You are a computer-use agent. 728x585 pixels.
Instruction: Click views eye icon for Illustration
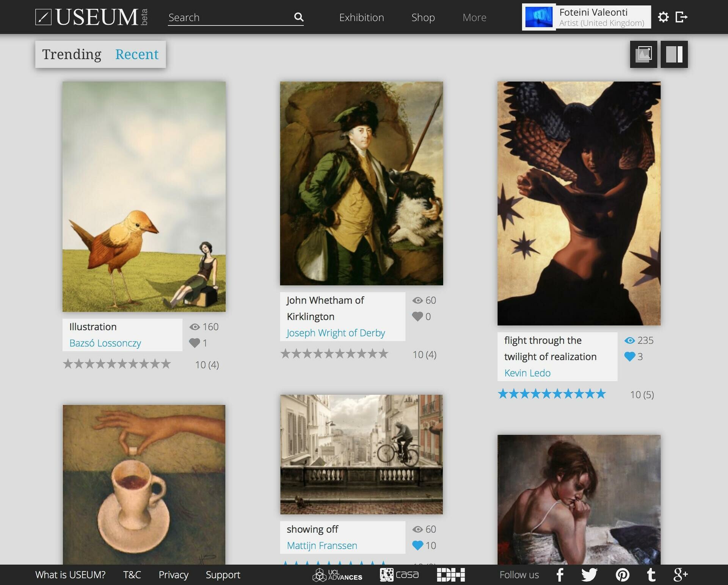pyautogui.click(x=195, y=327)
